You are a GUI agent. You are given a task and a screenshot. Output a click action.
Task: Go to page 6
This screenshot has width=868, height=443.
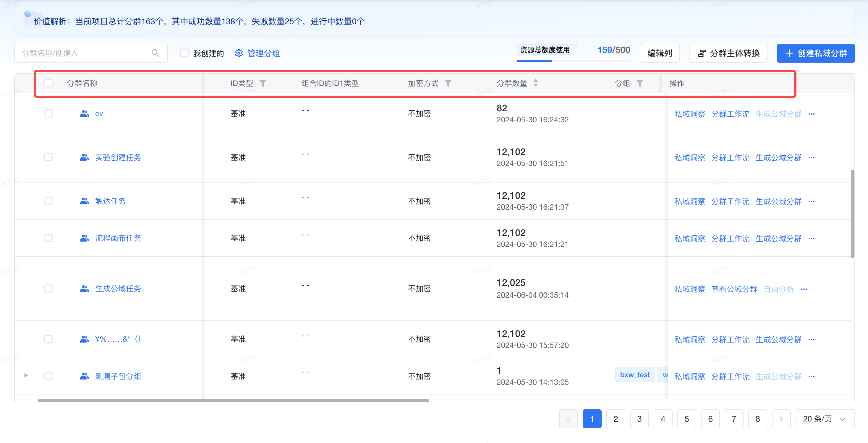click(x=710, y=419)
